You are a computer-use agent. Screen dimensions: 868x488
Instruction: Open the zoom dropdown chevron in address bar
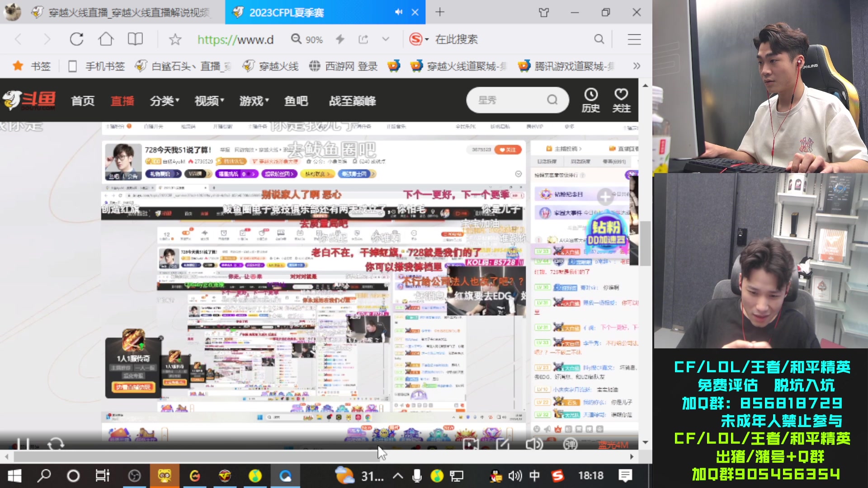tap(386, 39)
